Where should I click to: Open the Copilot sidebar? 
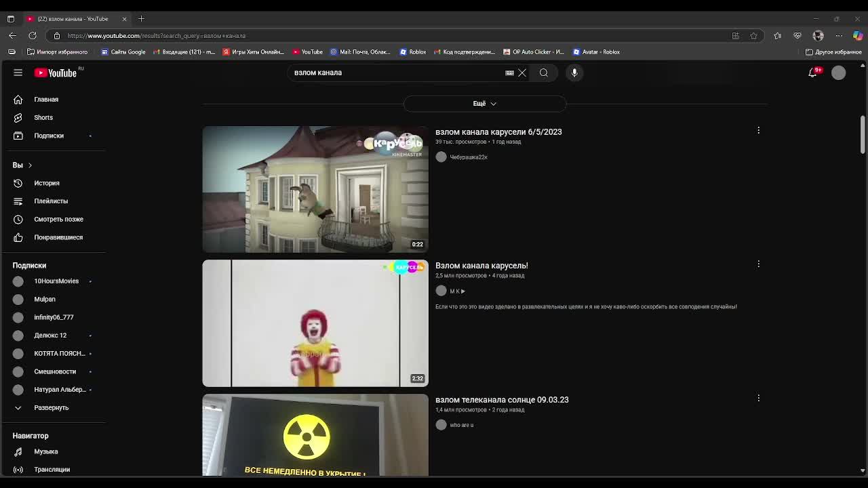[858, 35]
